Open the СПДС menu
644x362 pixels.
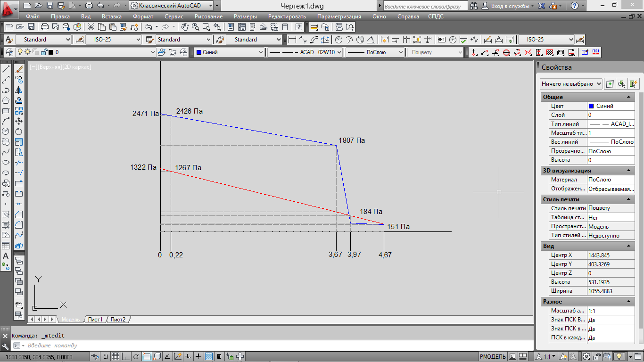click(x=436, y=16)
